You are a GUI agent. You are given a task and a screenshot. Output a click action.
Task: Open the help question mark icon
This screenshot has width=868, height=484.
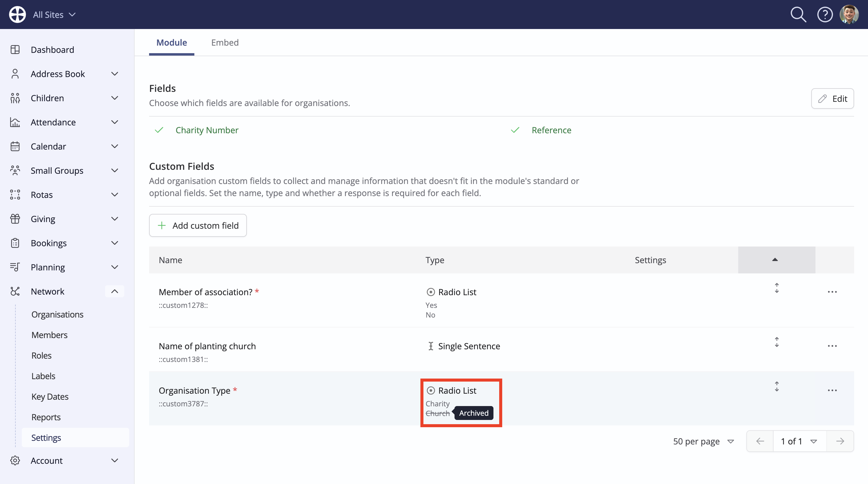pyautogui.click(x=825, y=15)
